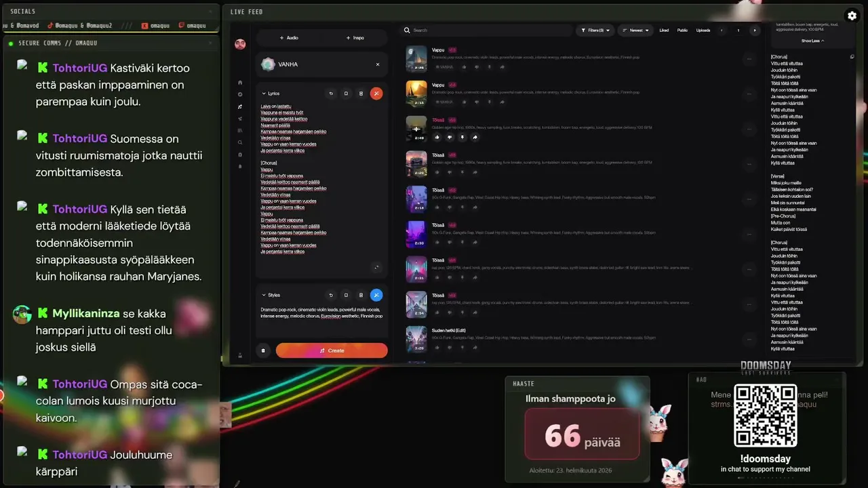Like the Töissä 2:49 song

pos(437,137)
